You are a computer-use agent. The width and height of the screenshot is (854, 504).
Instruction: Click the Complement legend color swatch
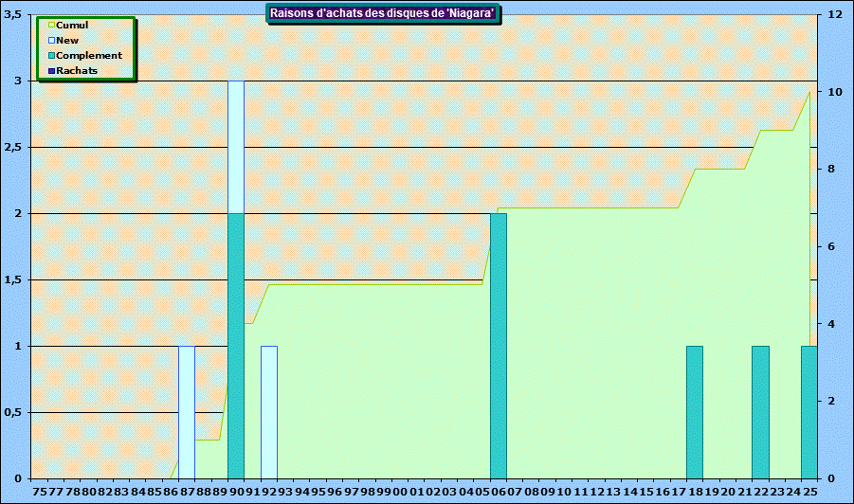(51, 56)
